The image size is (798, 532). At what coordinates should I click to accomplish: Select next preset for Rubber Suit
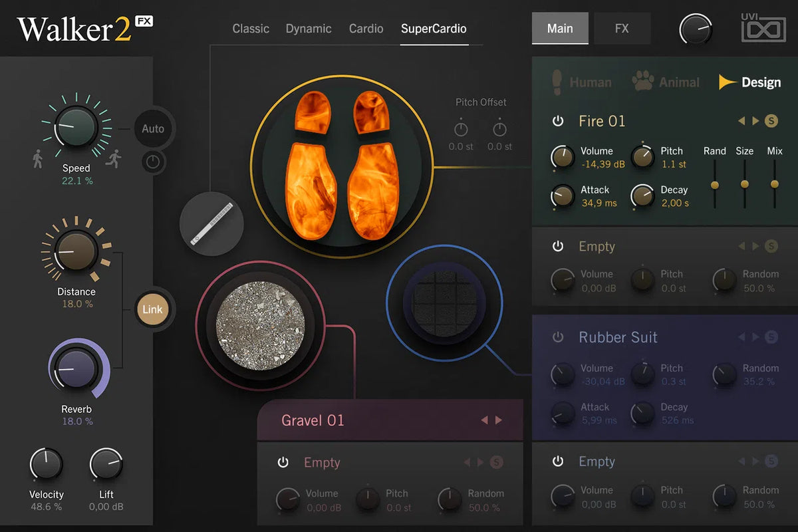[x=755, y=337]
